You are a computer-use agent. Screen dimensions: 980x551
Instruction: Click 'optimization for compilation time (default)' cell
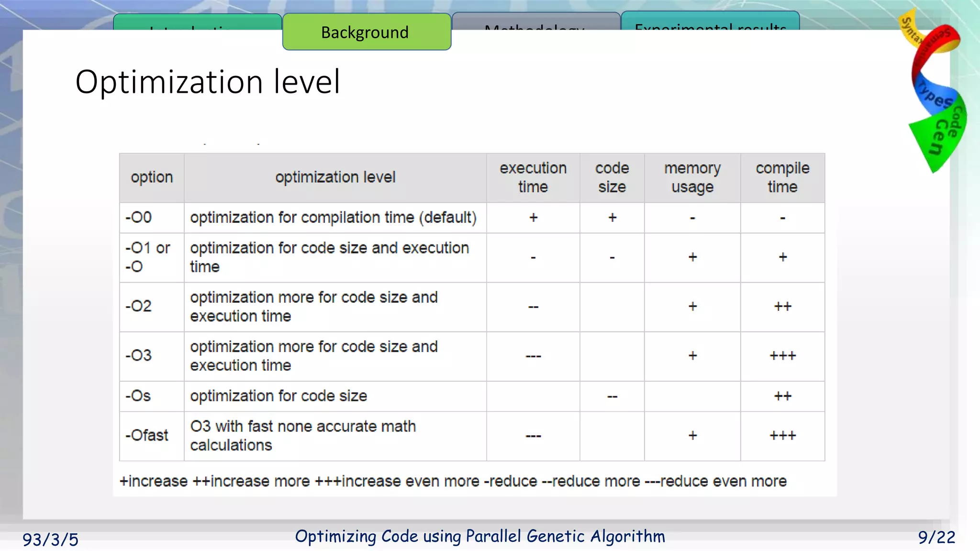[335, 218]
